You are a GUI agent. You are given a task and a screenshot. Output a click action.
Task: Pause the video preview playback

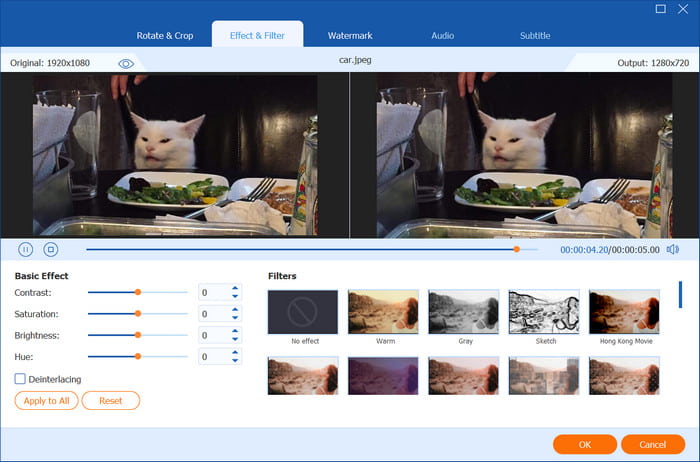(25, 250)
